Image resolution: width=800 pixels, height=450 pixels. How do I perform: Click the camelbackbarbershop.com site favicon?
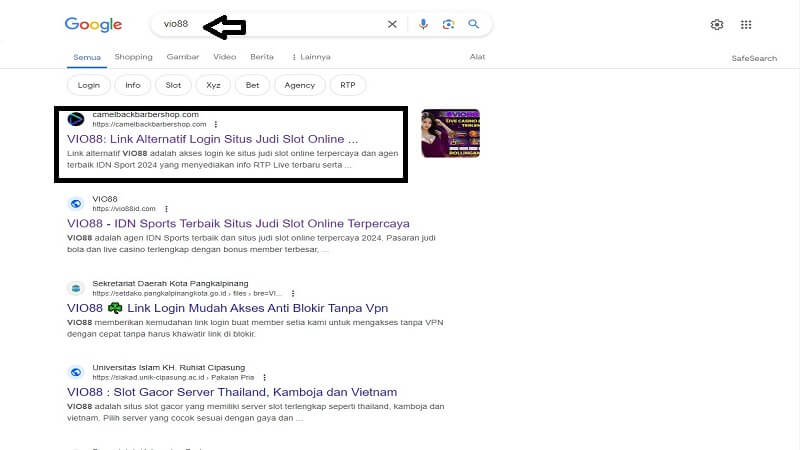point(76,119)
